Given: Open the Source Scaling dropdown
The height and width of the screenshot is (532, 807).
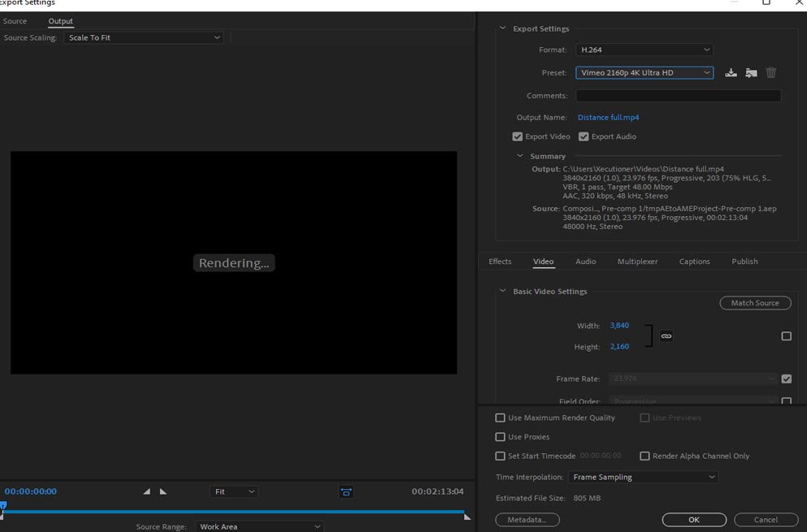Looking at the screenshot, I should tap(144, 37).
